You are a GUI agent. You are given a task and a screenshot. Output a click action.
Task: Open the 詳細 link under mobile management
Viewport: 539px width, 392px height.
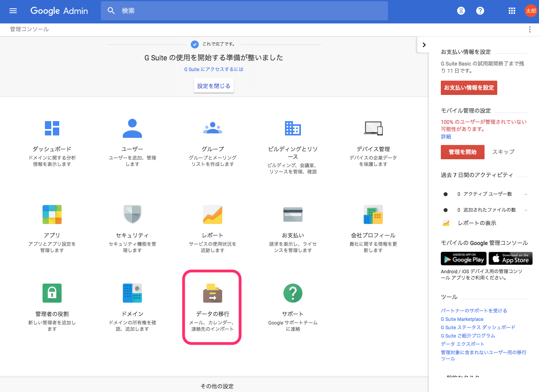point(446,137)
